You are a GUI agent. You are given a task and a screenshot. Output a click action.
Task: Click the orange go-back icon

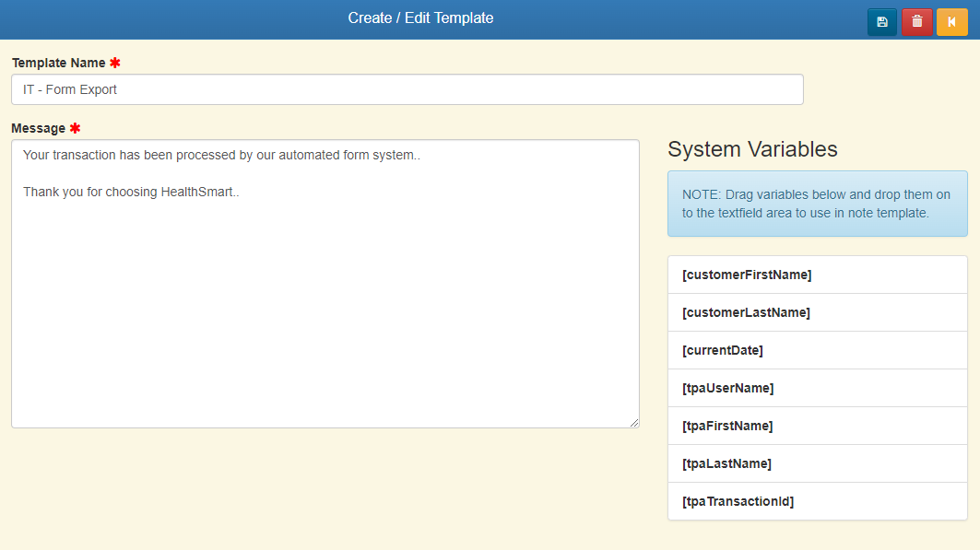point(951,22)
